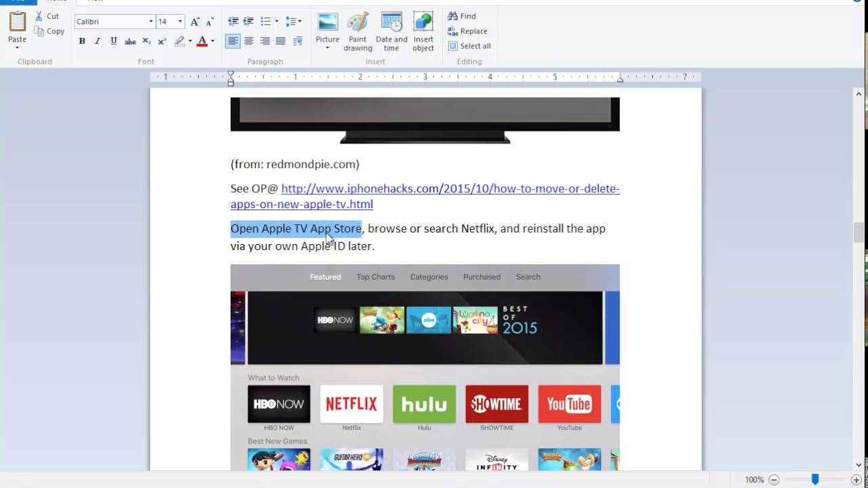Click the 100% zoom level text
This screenshot has width=868, height=488.
tap(755, 480)
